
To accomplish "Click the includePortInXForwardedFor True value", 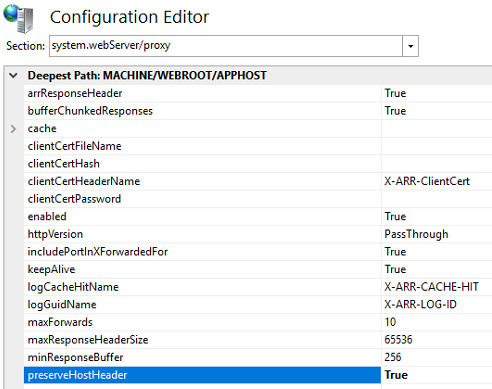I will pos(395,252).
